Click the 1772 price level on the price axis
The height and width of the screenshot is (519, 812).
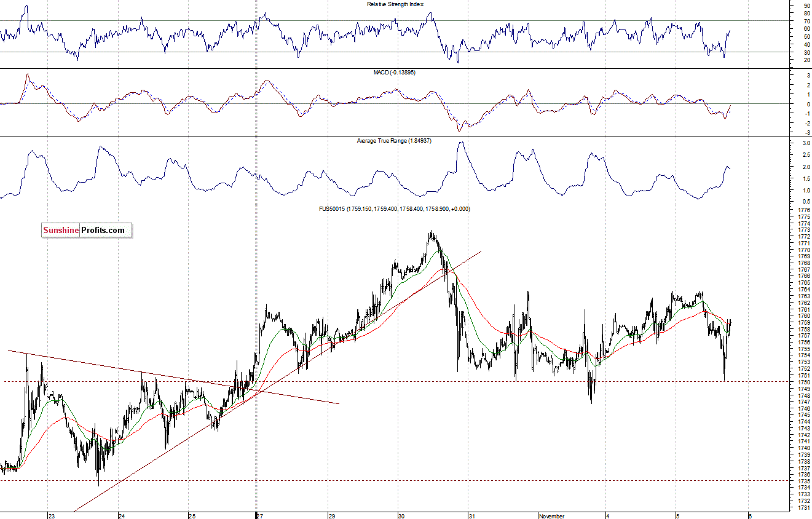click(803, 237)
